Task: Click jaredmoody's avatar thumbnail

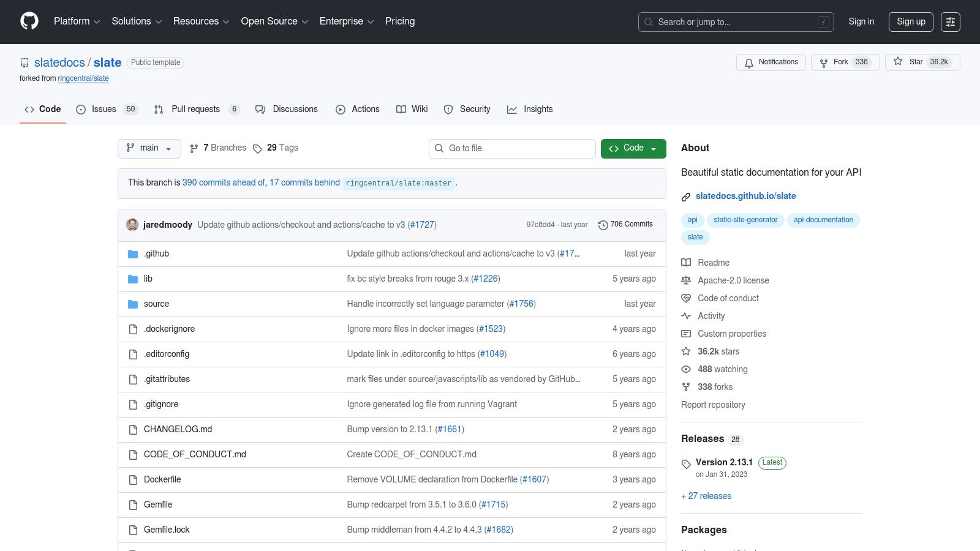Action: click(x=132, y=225)
